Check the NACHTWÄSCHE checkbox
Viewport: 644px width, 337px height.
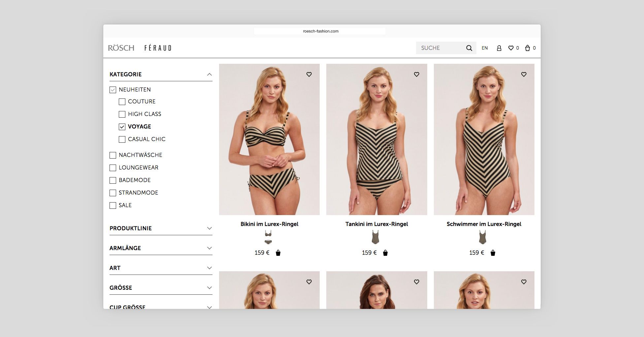[113, 155]
